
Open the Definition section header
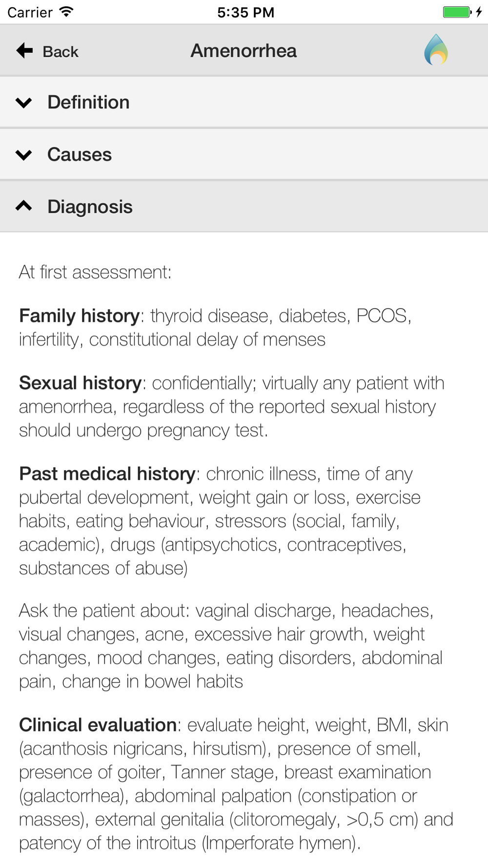pos(88,103)
